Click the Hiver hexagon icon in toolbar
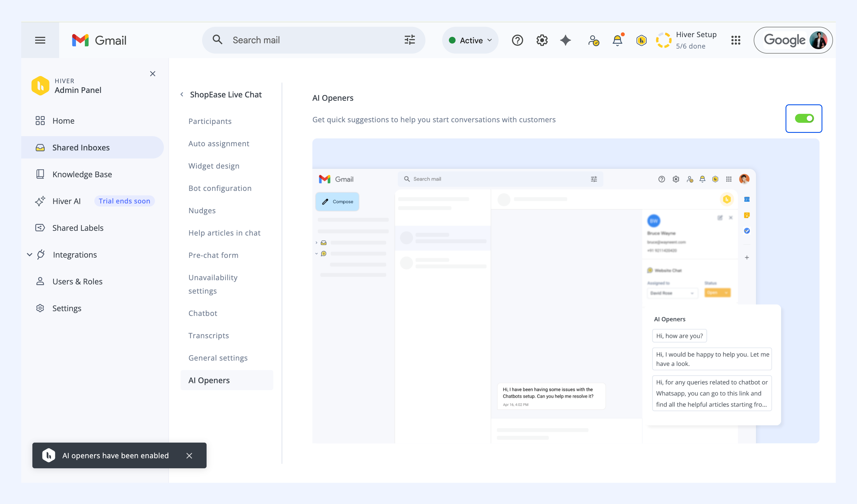This screenshot has height=504, width=857. pyautogui.click(x=641, y=40)
